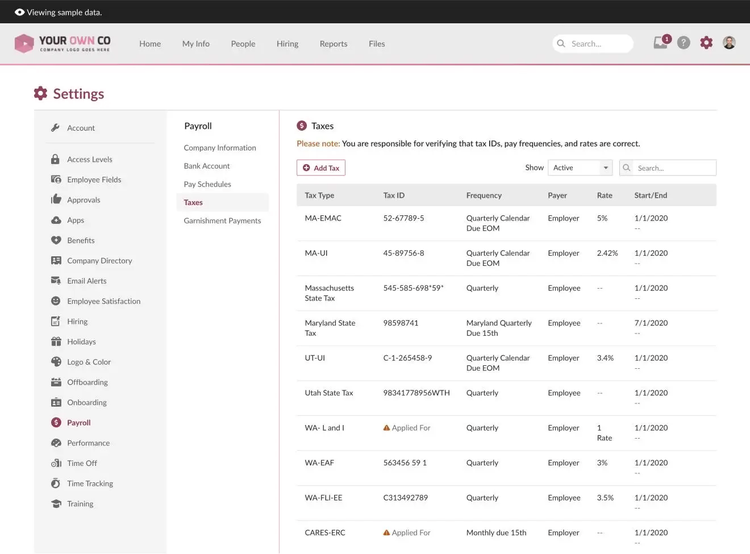This screenshot has width=750, height=554.
Task: Select Benefits heart icon in sidebar
Action: [x=56, y=240]
